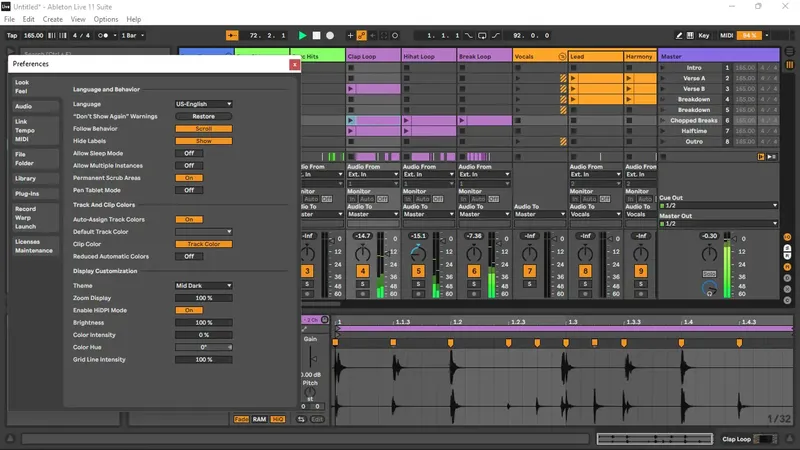Toggle Allow Sleep Mode off switch
This screenshot has width=800, height=450.
[x=189, y=153]
